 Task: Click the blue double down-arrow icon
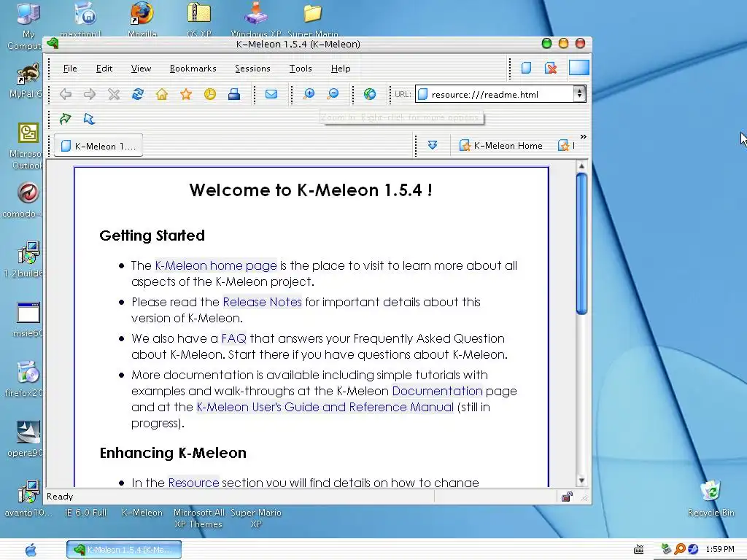click(x=433, y=145)
